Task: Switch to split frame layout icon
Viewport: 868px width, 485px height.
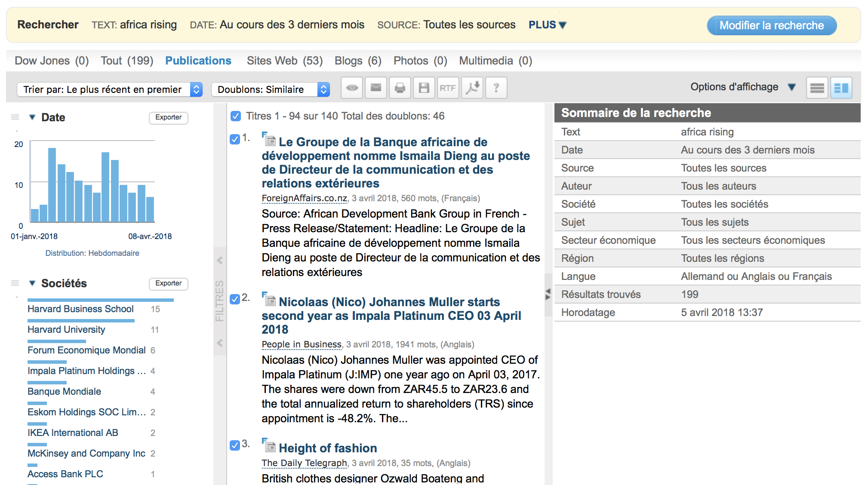Action: pyautogui.click(x=841, y=88)
